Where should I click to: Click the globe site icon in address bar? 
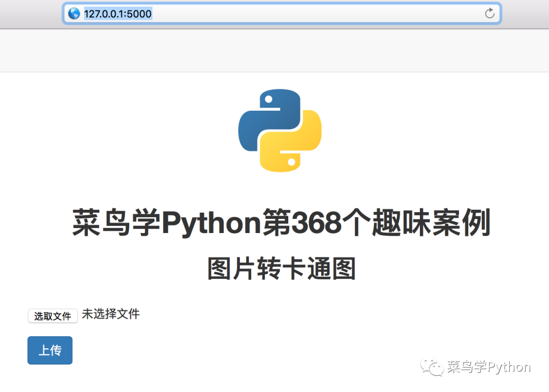74,13
